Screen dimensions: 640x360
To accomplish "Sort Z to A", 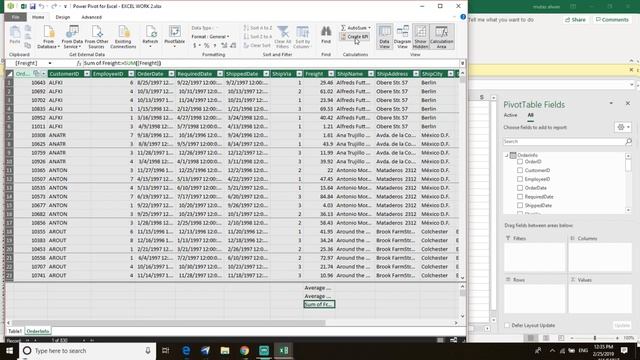I will click(257, 36).
